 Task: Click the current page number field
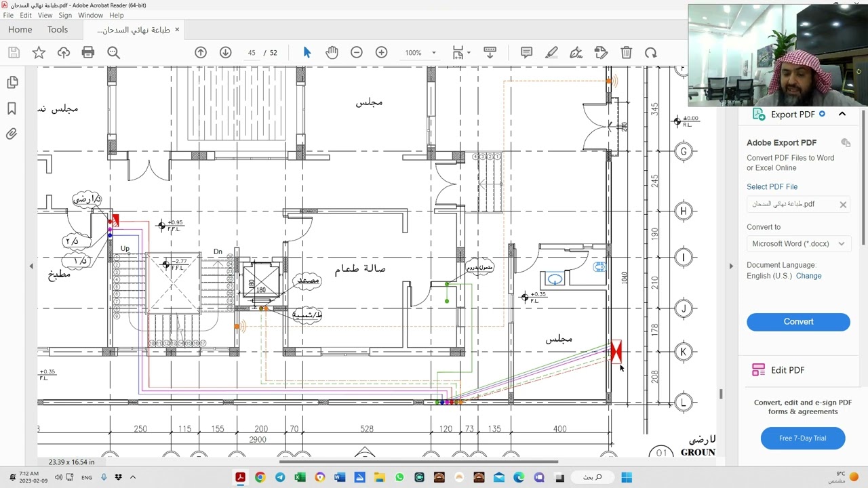[x=252, y=53]
